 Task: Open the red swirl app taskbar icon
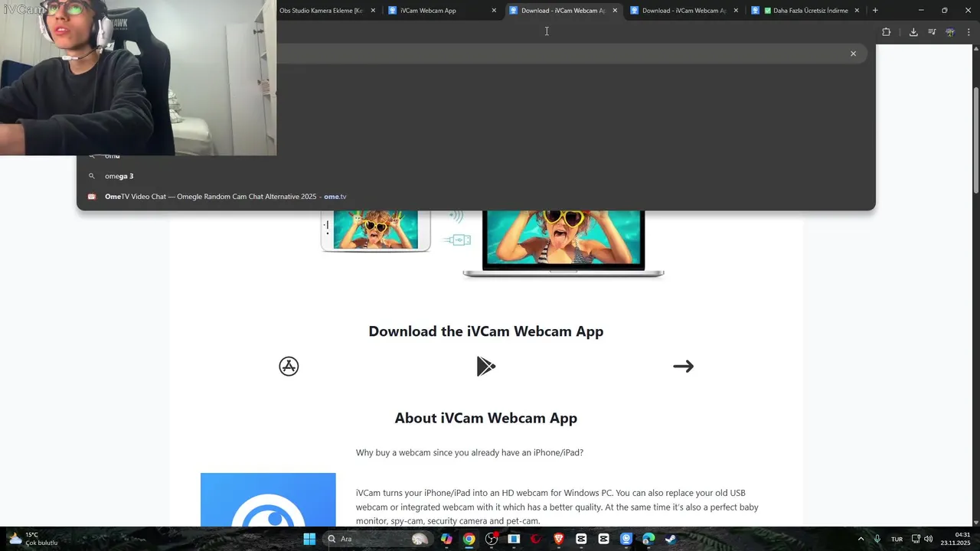click(536, 539)
